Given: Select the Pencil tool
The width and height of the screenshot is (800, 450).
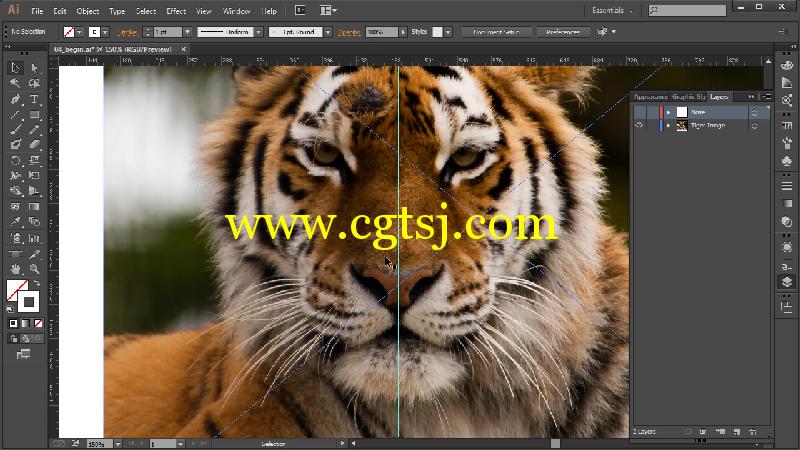Looking at the screenshot, I should pos(34,130).
